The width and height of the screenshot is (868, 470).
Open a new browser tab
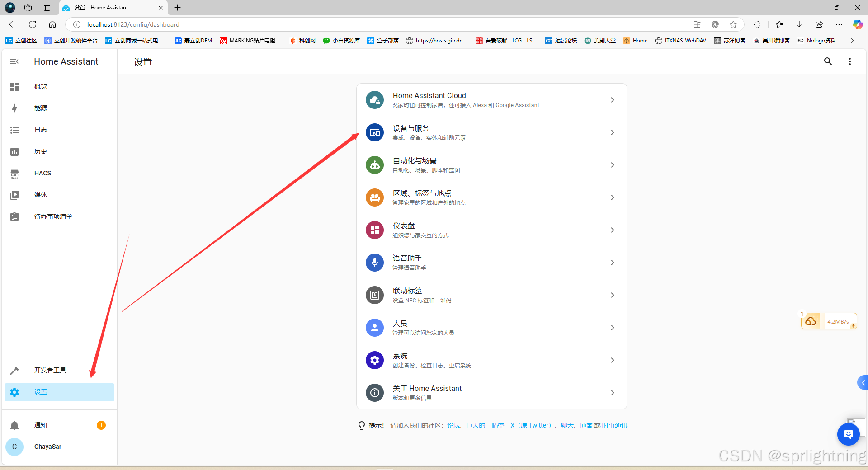click(177, 8)
